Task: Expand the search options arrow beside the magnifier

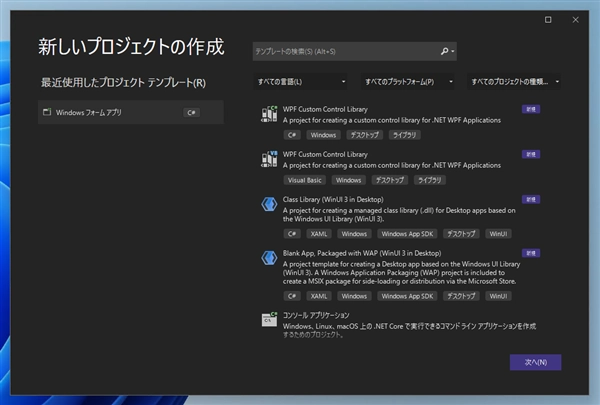Action: (x=453, y=51)
